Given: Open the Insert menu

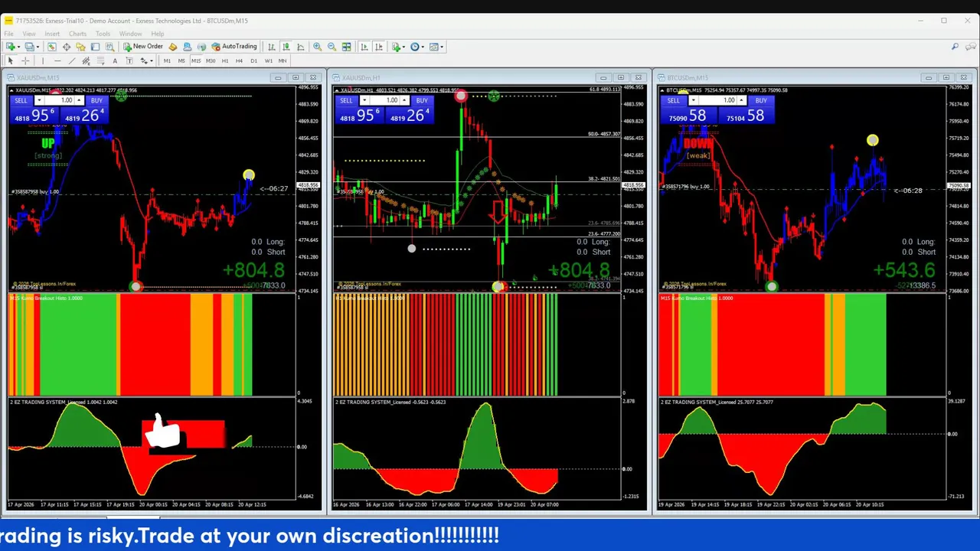Looking at the screenshot, I should point(52,34).
